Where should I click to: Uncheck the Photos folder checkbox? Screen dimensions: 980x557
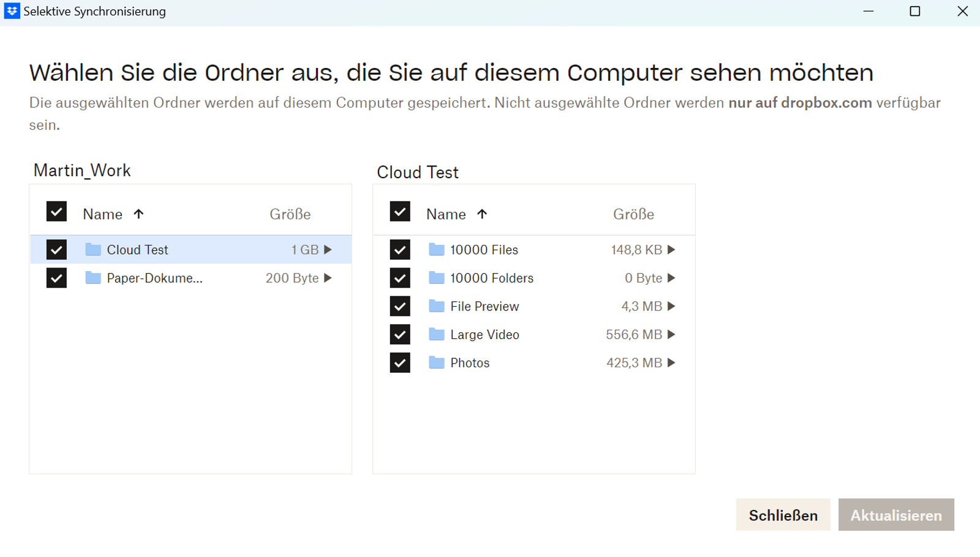coord(400,362)
